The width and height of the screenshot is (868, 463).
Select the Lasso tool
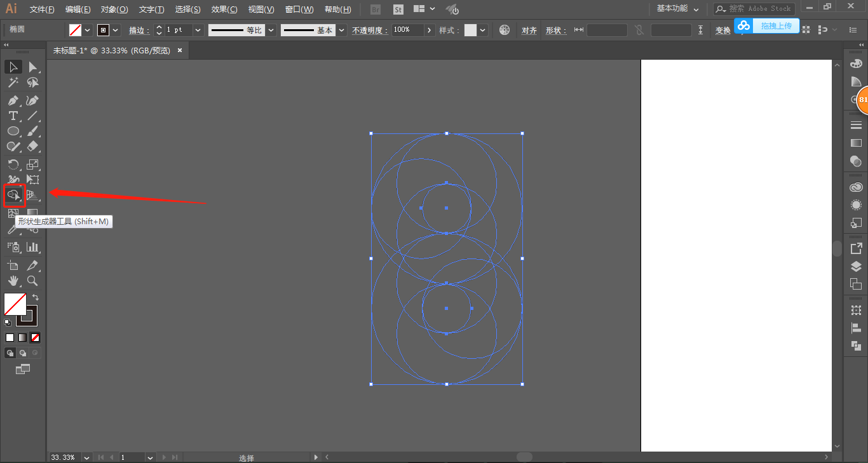point(33,83)
